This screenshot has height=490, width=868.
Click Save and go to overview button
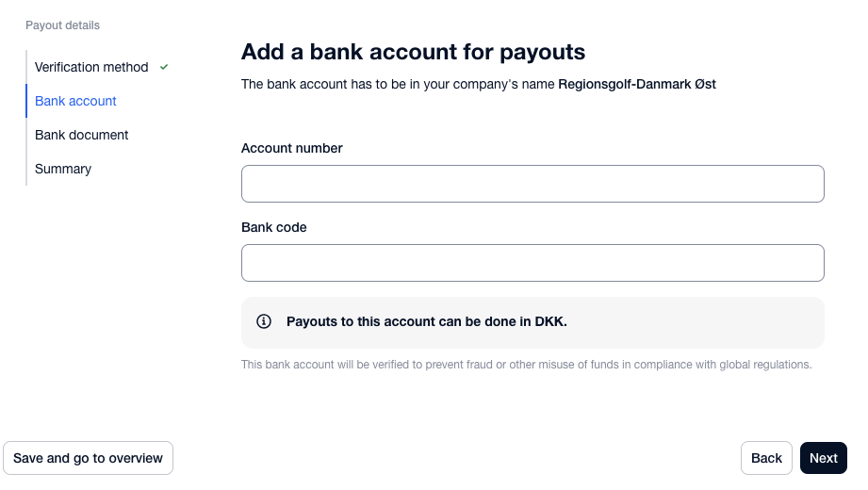point(88,458)
